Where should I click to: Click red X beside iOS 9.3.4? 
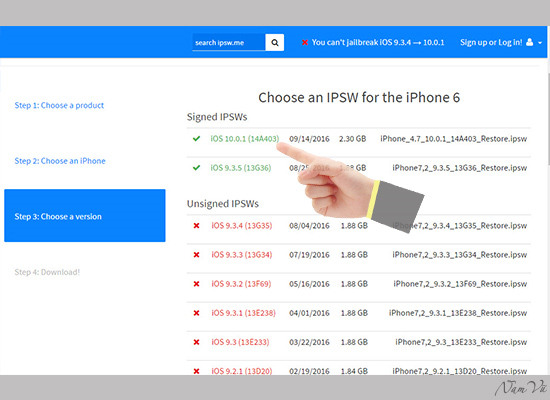[196, 226]
